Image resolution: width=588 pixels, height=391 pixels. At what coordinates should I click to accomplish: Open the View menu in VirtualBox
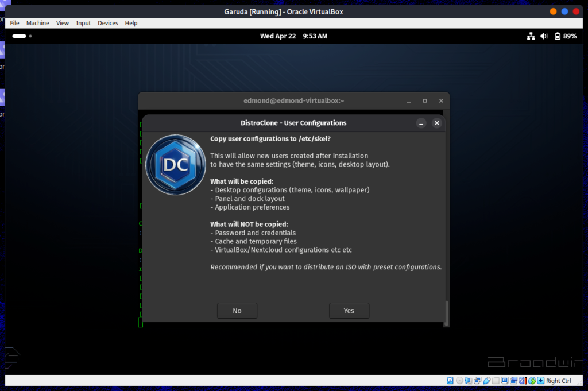click(63, 23)
